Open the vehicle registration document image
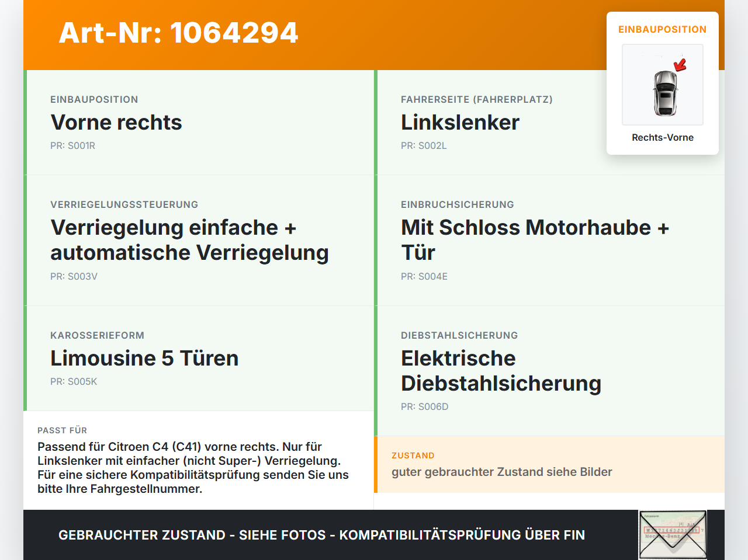This screenshot has height=560, width=748. point(673,535)
